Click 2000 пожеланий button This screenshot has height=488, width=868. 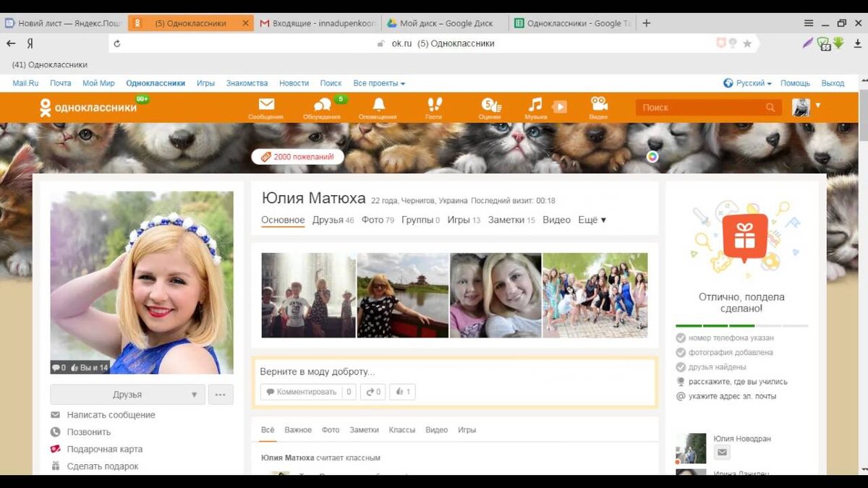coord(298,156)
